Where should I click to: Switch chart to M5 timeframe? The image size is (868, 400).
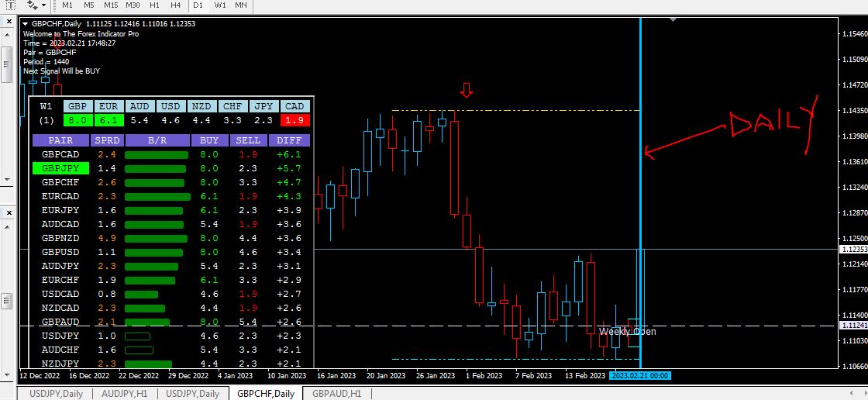88,5
